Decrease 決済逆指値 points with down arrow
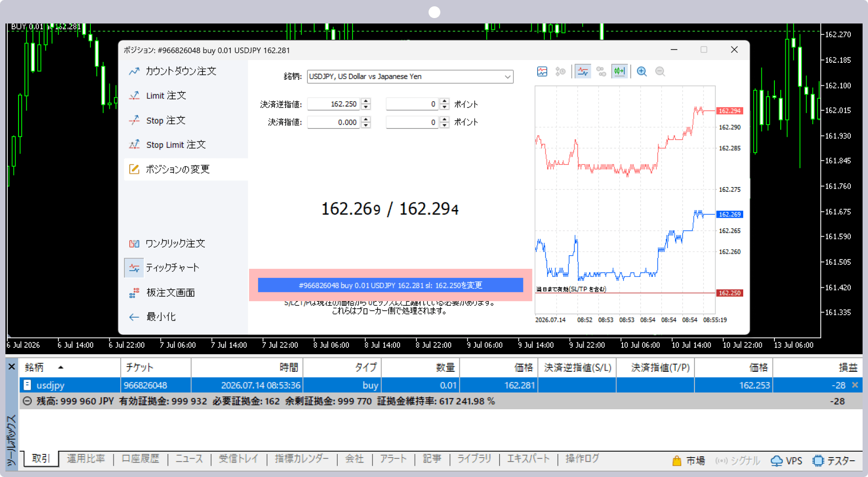The image size is (868, 477). coord(444,108)
